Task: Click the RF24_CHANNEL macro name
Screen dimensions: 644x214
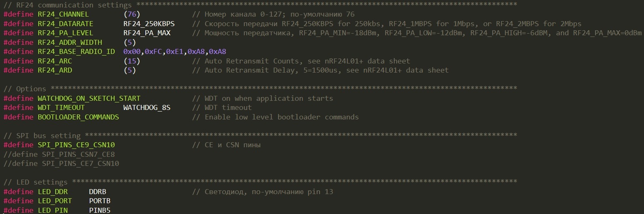Action: tap(63, 15)
